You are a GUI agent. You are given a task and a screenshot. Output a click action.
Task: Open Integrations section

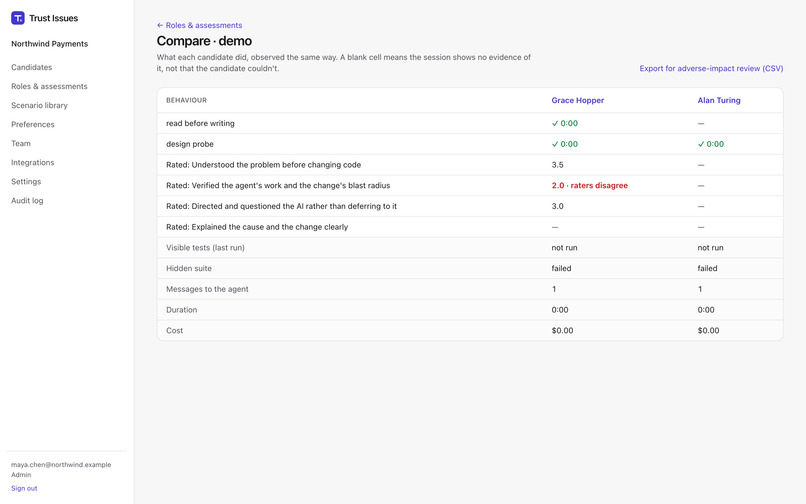tap(33, 163)
